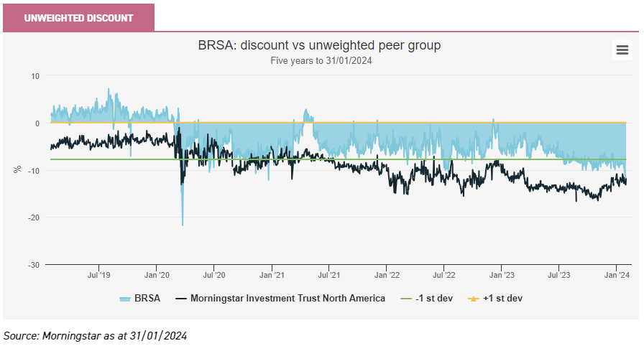The width and height of the screenshot is (644, 346).
Task: Toggle BRSA series via its legend label
Action: (147, 298)
